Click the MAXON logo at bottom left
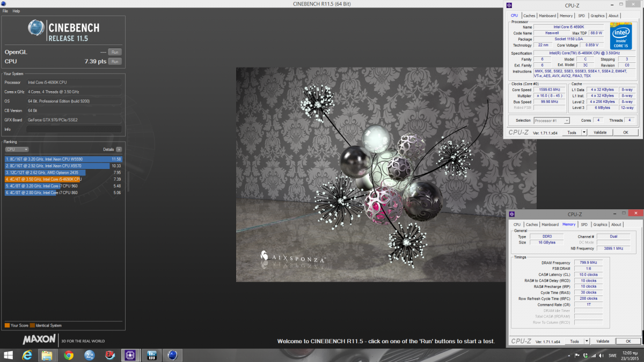Screen dimensions: 644x362 (39, 339)
